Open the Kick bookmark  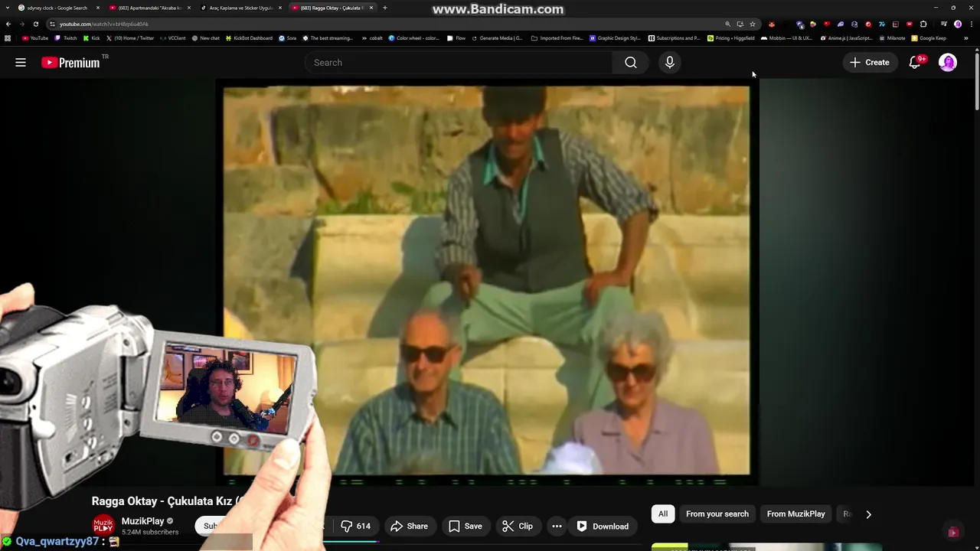click(x=92, y=37)
